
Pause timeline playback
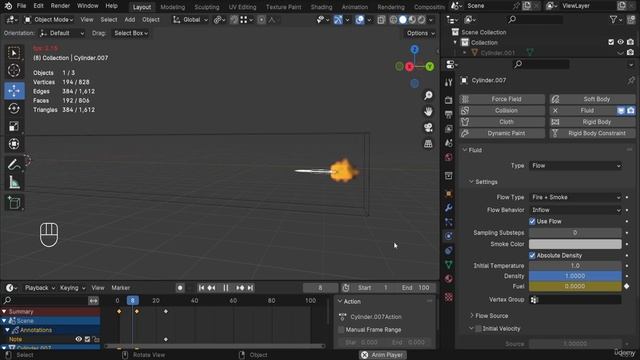click(x=226, y=288)
